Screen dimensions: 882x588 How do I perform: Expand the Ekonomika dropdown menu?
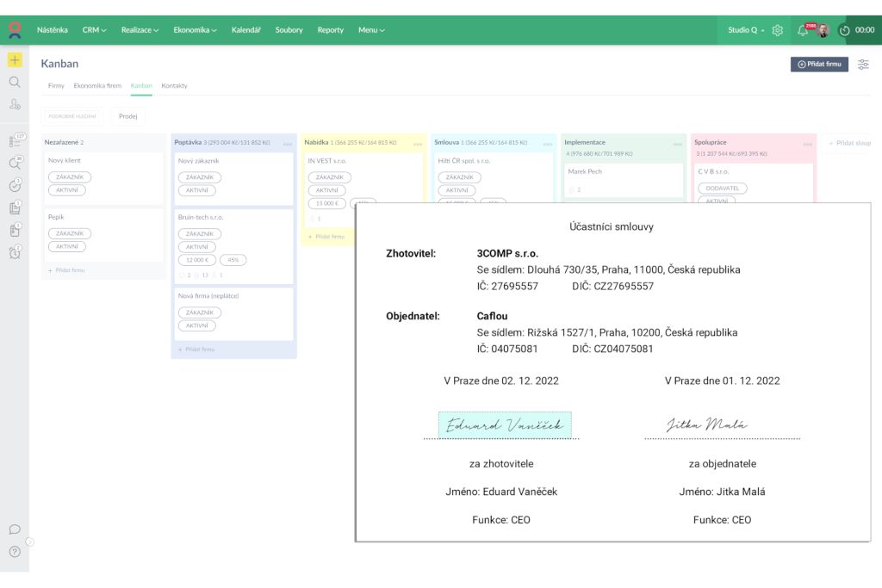pos(195,30)
